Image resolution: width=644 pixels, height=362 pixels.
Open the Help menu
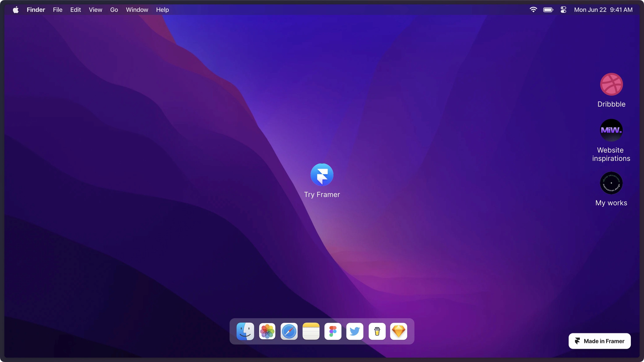click(163, 10)
